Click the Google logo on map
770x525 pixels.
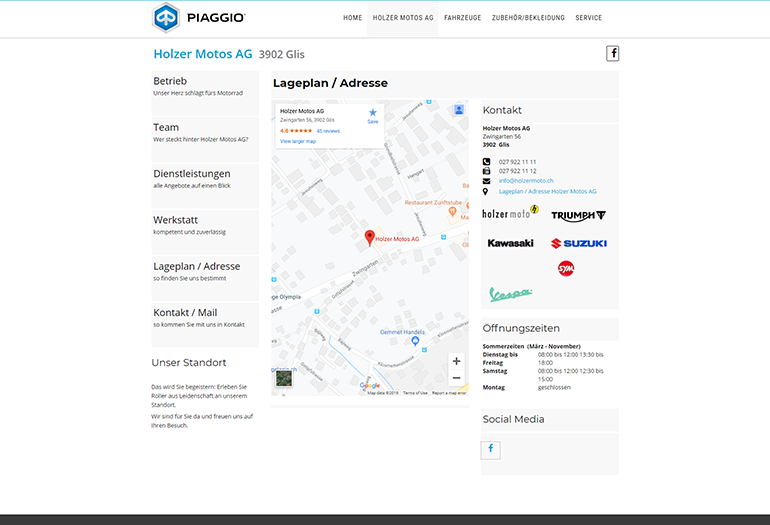coord(370,386)
